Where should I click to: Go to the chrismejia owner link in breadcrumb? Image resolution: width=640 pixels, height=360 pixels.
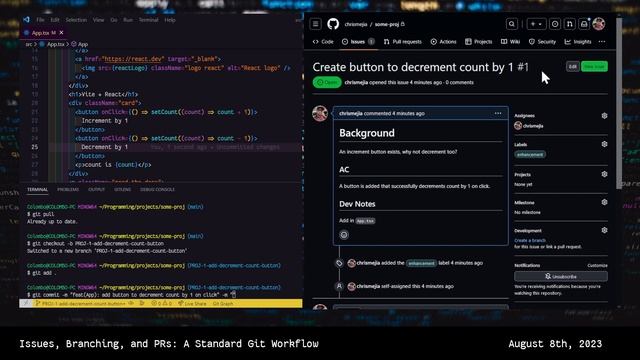[356, 24]
